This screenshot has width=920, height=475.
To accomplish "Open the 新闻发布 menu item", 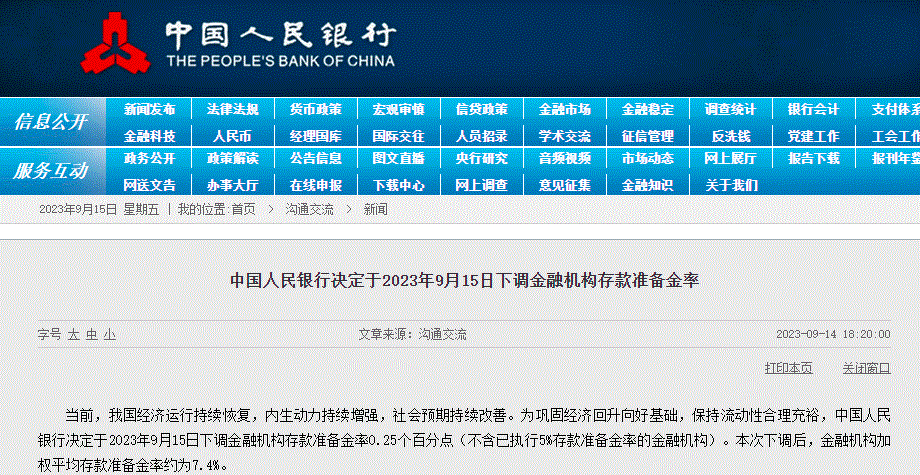I will [149, 110].
